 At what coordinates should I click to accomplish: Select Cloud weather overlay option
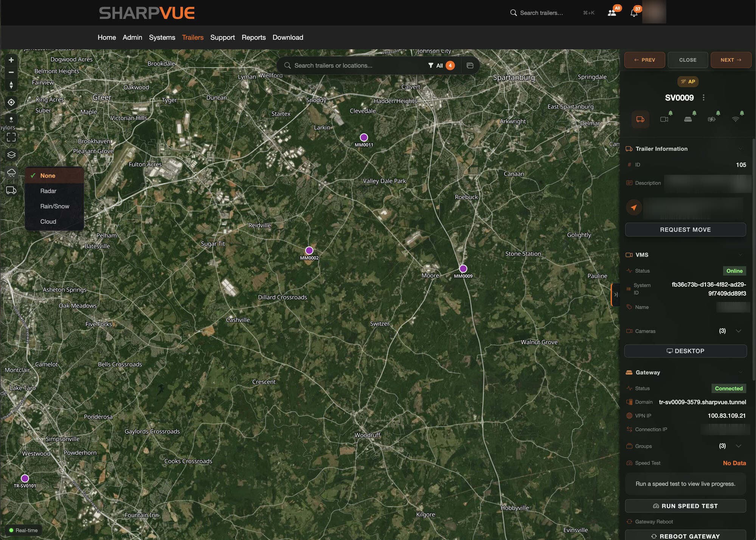54,222
